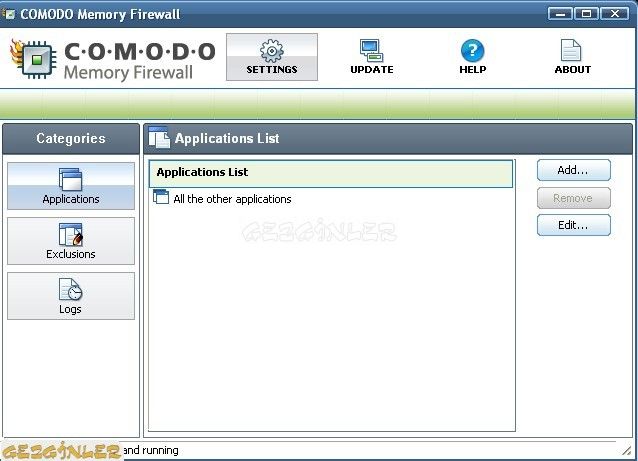
Task: Click the Remove button
Action: (x=573, y=198)
